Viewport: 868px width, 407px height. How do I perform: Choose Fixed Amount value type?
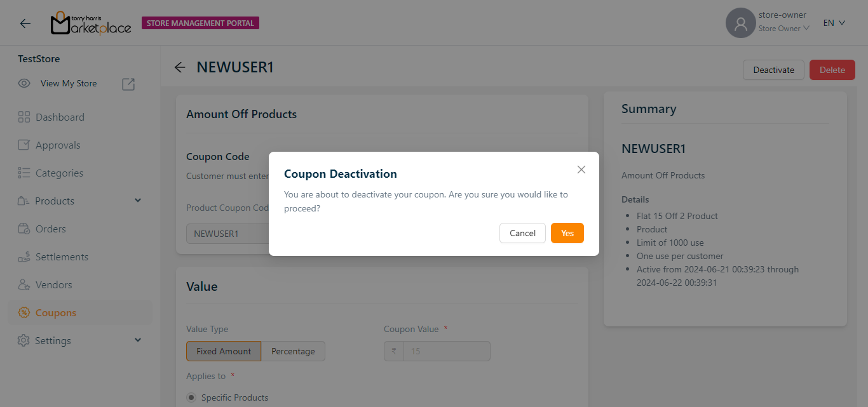pos(224,351)
